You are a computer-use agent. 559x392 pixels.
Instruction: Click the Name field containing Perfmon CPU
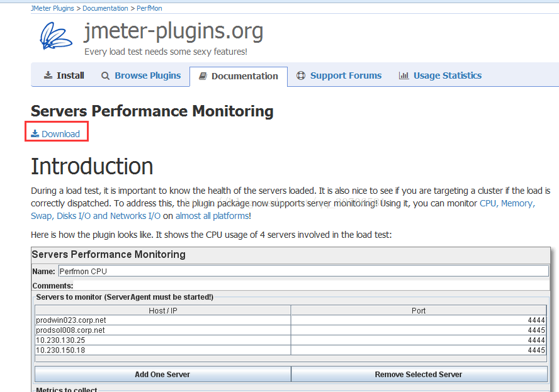coord(303,271)
